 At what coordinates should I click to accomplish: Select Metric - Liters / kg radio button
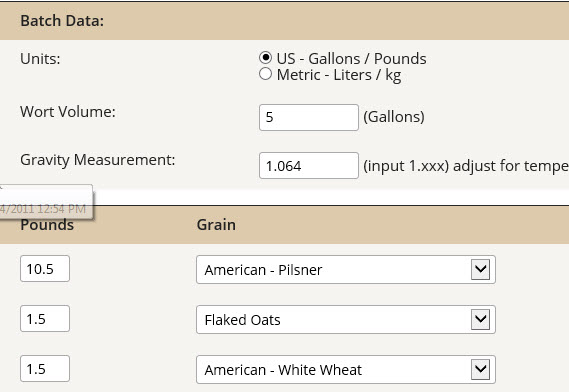pyautogui.click(x=265, y=74)
